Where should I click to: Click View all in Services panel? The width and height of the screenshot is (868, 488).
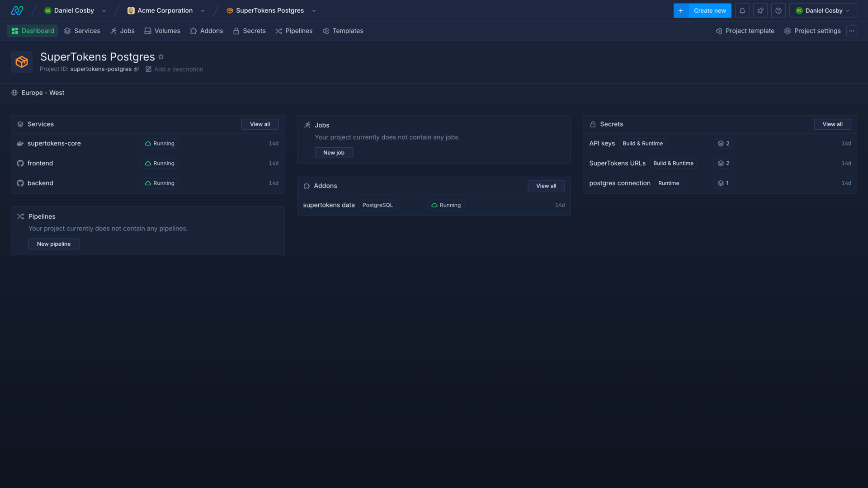(260, 124)
